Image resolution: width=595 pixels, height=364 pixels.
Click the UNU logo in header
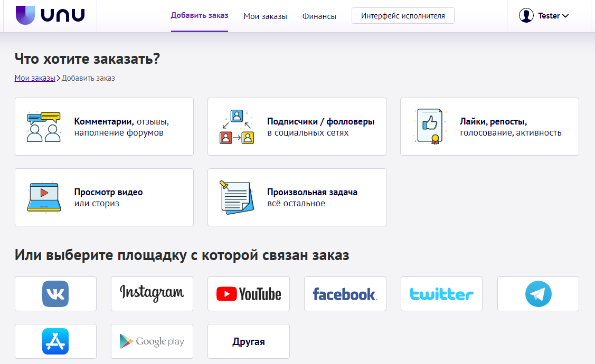click(x=50, y=15)
